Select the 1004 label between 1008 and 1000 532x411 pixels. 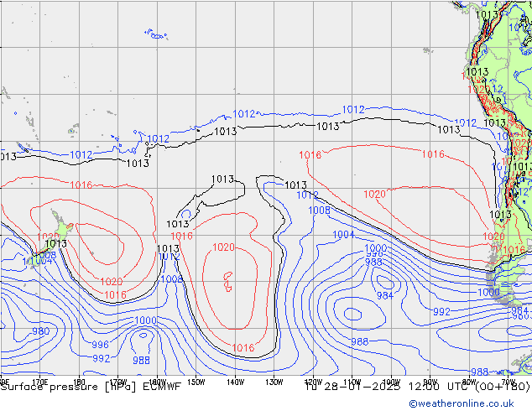pos(343,235)
